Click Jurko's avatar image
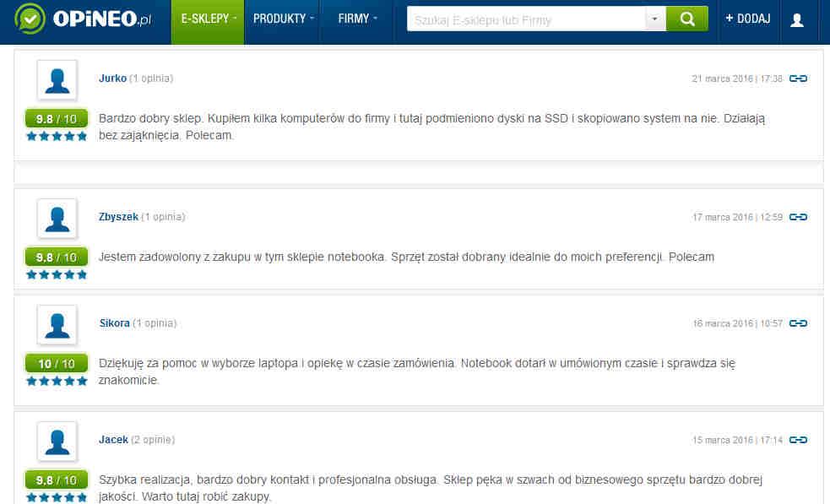This screenshot has width=830, height=504. 57,80
